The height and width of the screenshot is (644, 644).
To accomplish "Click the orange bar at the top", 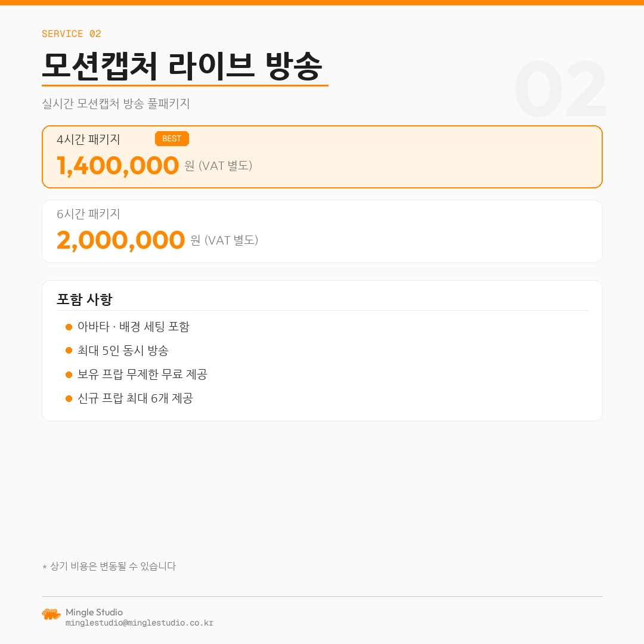I will pyautogui.click(x=322, y=2).
